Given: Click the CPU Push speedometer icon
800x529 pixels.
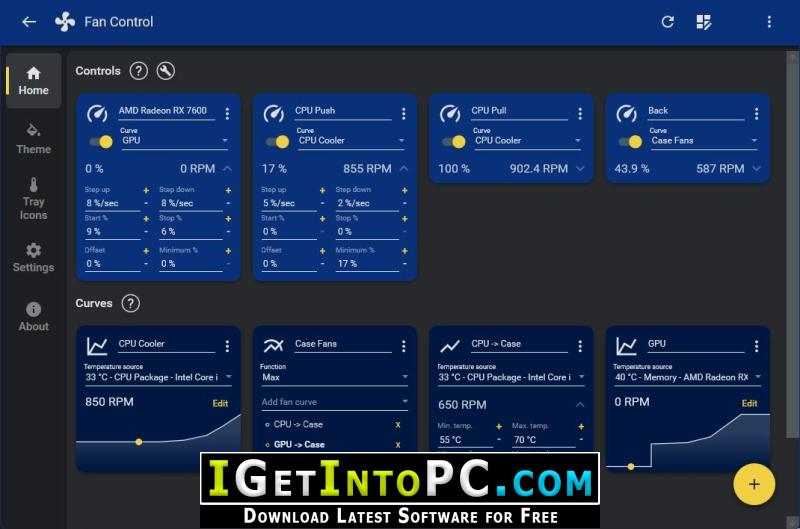Looking at the screenshot, I should pos(273,113).
